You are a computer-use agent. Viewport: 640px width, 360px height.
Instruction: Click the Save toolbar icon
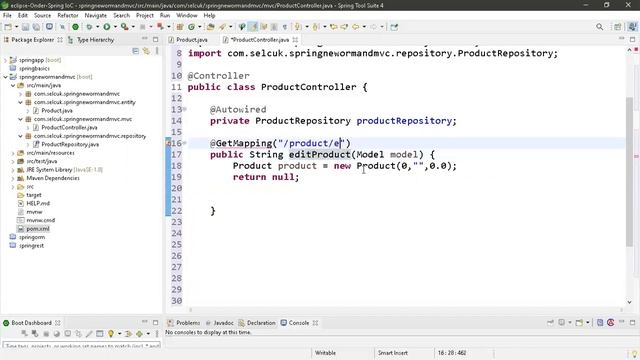coord(25,27)
